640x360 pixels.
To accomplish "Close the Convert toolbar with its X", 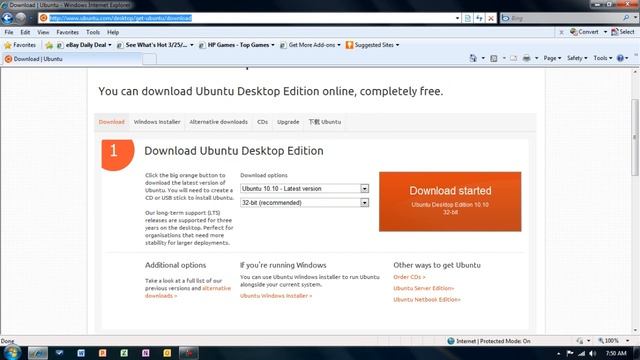I will point(561,32).
